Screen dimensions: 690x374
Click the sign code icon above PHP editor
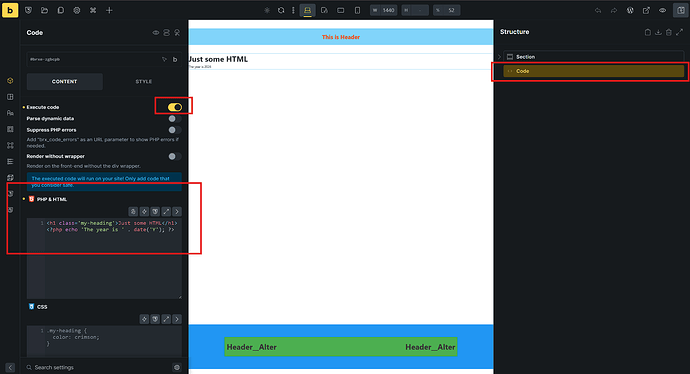tap(133, 212)
